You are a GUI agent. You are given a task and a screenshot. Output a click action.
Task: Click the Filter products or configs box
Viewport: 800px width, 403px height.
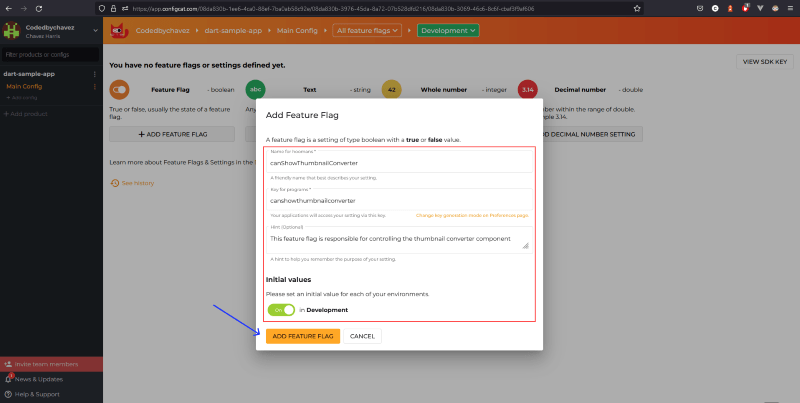tap(50, 55)
